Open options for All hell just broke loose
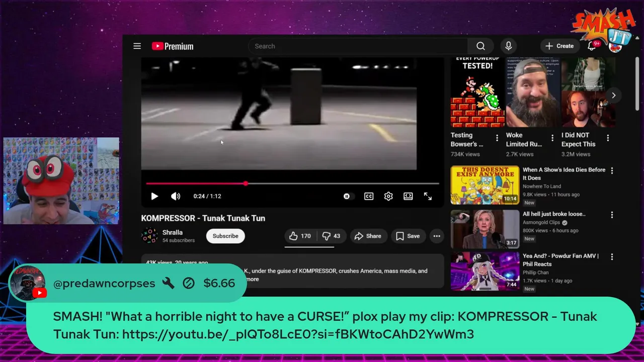This screenshot has width=644, height=362. pyautogui.click(x=612, y=215)
